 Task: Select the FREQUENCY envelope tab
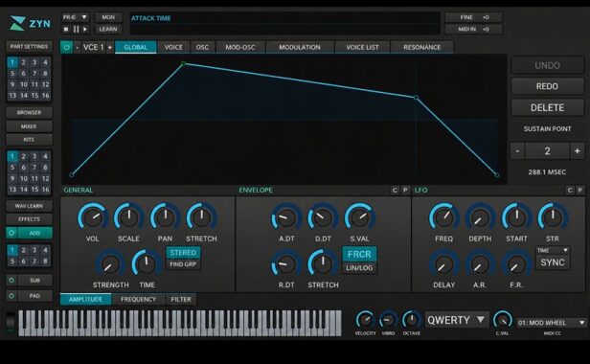[139, 299]
